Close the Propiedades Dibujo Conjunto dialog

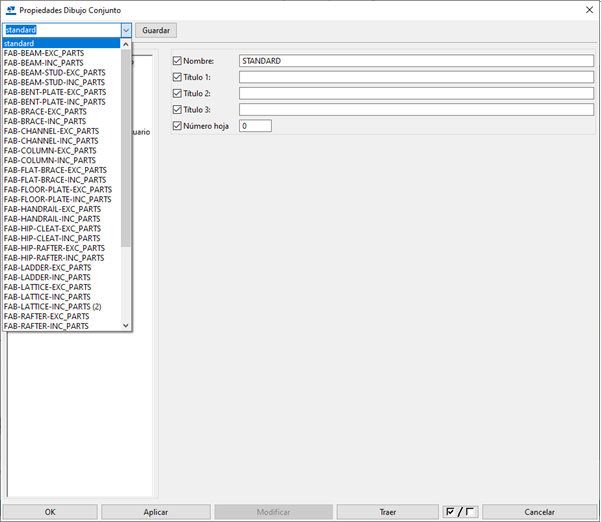click(x=586, y=10)
